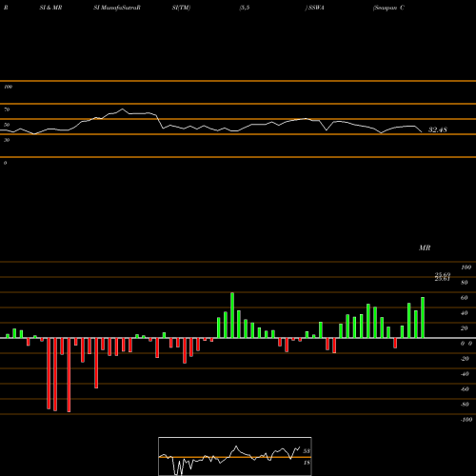Click the RSI axis label 100

pyautogui.click(x=8, y=87)
